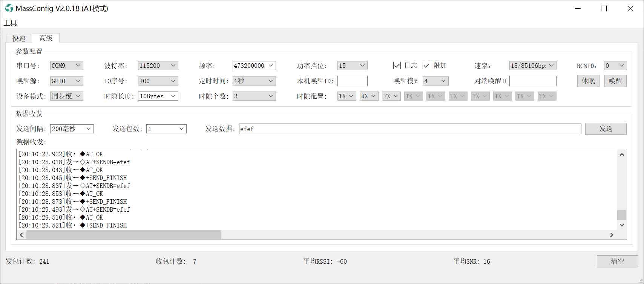Expand the 唤醒模式 dropdown showing 4

[435, 81]
